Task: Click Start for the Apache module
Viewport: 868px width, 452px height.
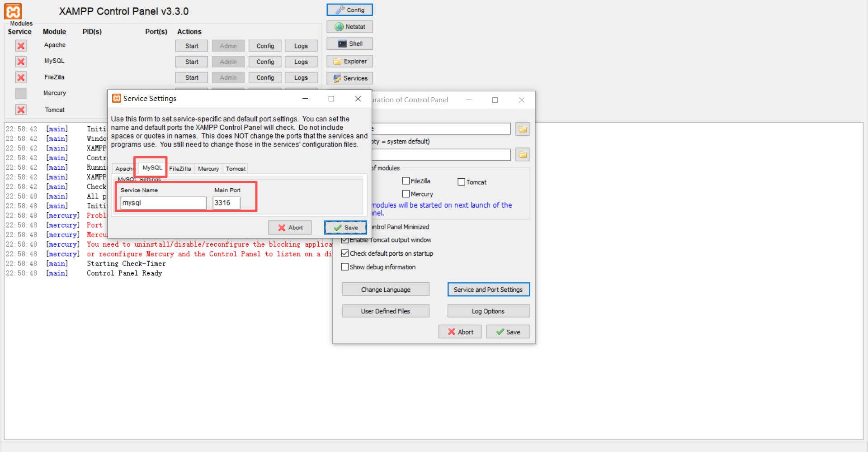Action: pyautogui.click(x=192, y=46)
